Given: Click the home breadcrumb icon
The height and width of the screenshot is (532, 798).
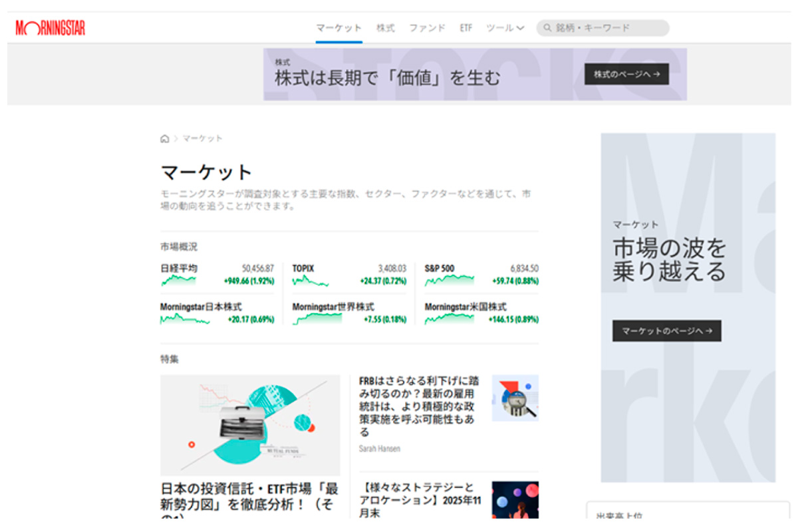Looking at the screenshot, I should point(165,138).
